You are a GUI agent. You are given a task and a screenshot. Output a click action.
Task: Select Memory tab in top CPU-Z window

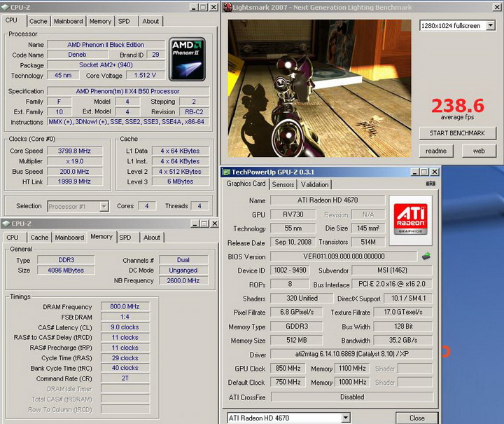[100, 21]
